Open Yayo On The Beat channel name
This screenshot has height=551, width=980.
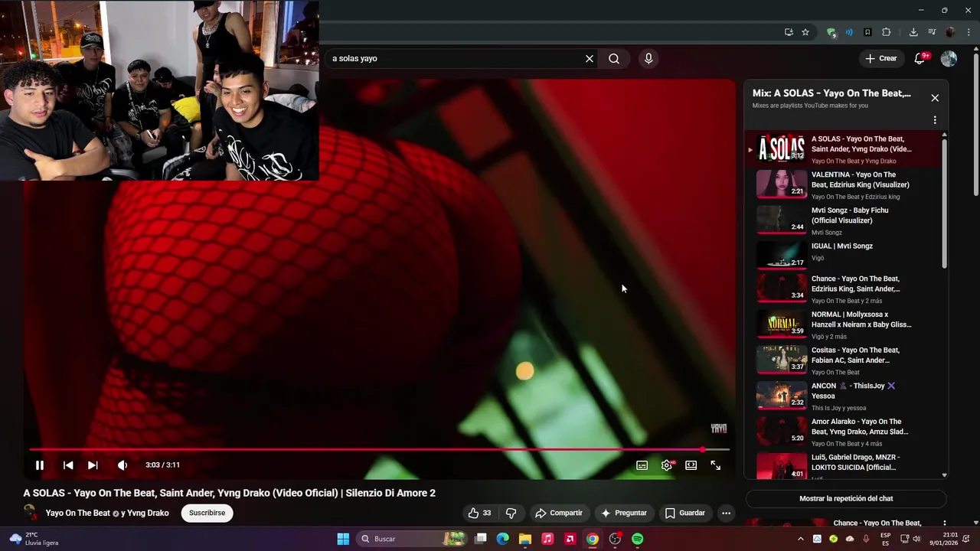78,513
